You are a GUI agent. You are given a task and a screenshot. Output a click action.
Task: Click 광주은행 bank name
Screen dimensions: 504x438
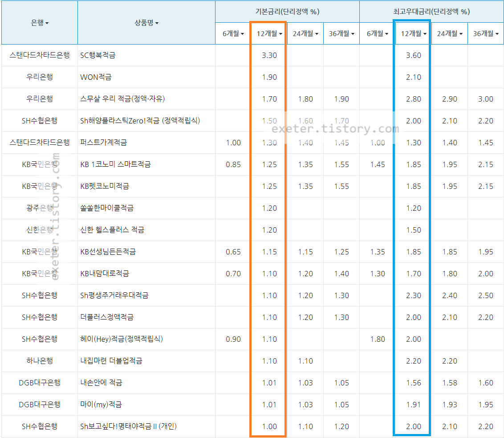(x=40, y=208)
